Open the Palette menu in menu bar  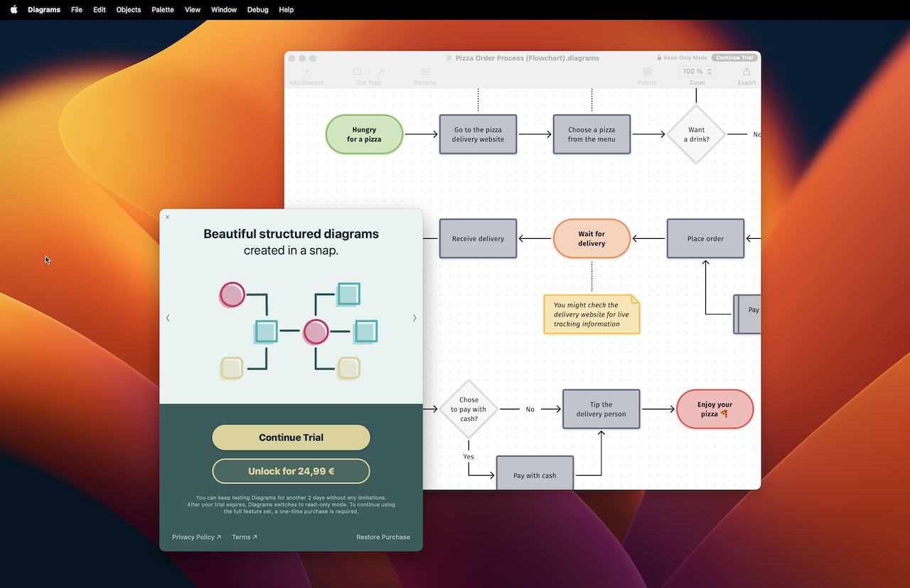pos(163,10)
